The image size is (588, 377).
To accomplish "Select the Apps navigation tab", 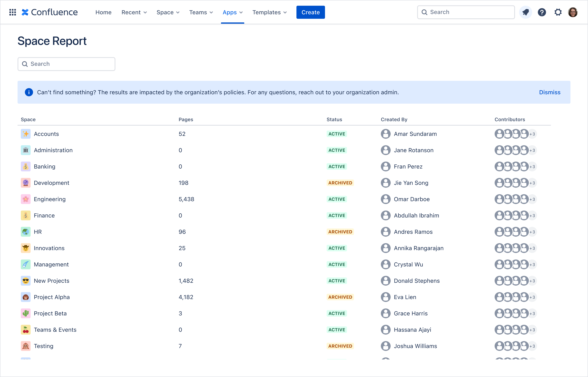I will [232, 12].
